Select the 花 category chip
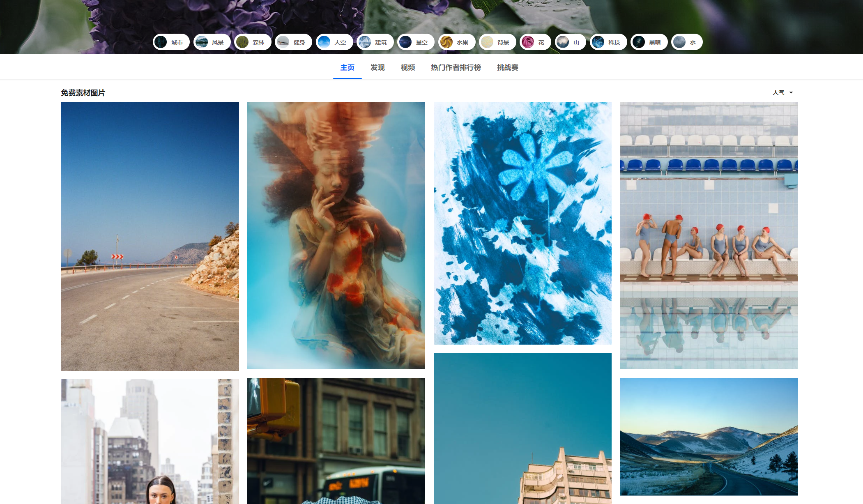863x504 pixels. [535, 42]
